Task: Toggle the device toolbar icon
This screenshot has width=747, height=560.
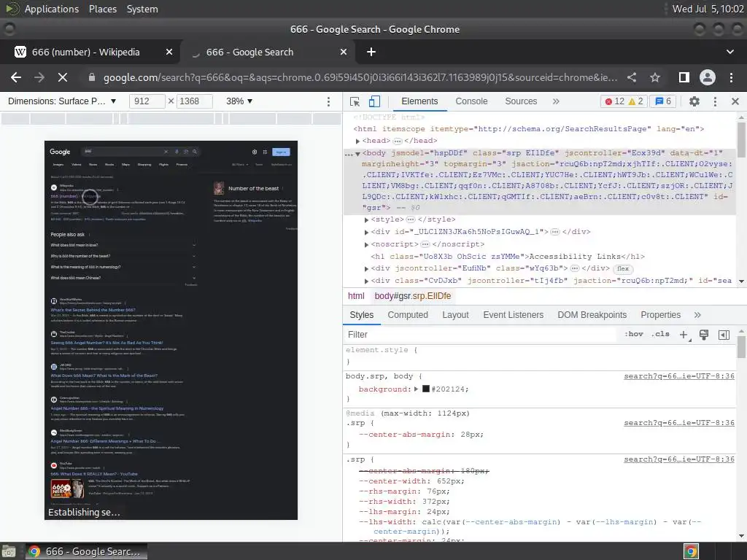Action: pos(374,101)
